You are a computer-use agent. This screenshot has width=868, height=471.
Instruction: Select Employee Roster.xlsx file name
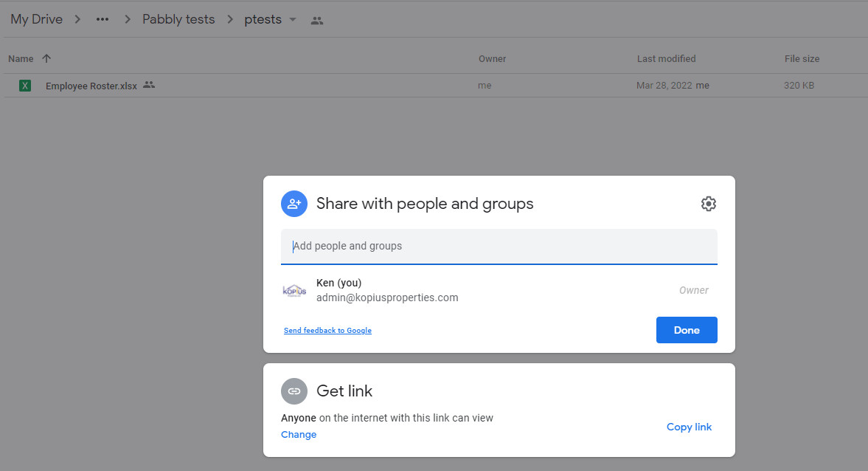(x=91, y=86)
